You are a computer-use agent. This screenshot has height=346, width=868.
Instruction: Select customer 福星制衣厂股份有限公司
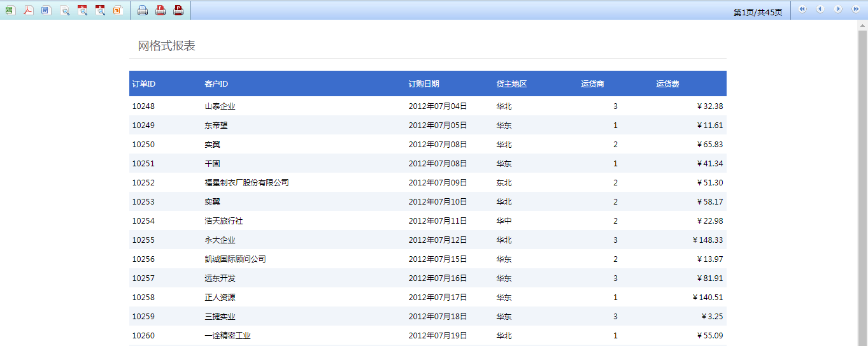pos(246,183)
